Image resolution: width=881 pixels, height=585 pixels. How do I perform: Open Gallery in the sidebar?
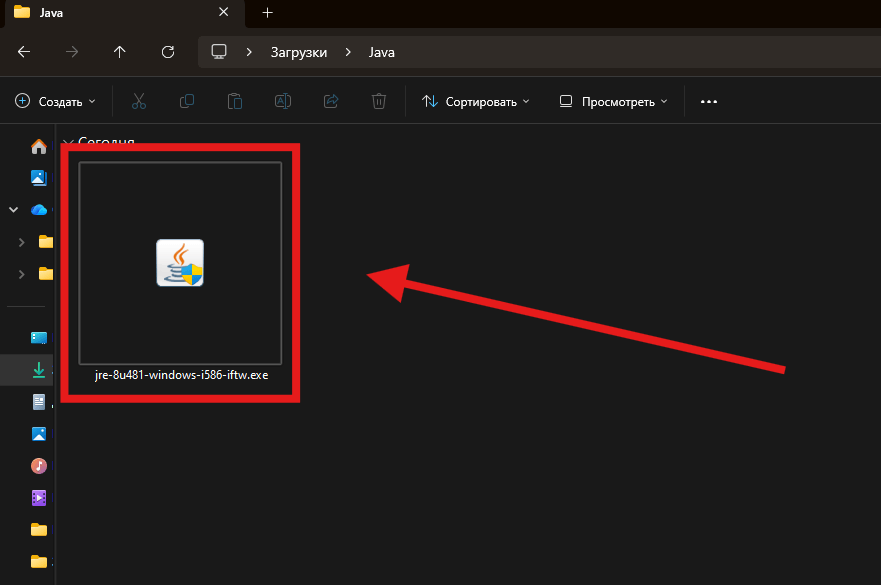click(39, 178)
